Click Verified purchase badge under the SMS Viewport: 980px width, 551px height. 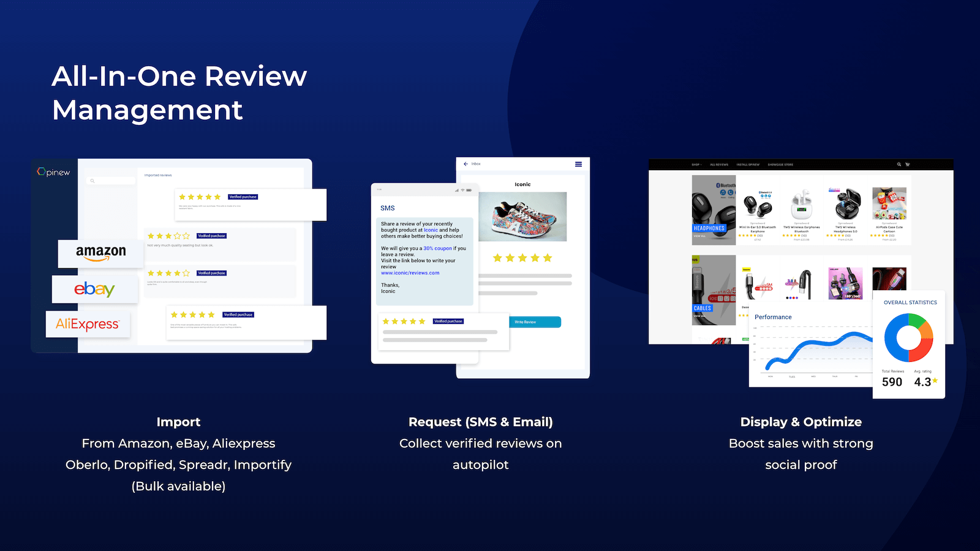tap(448, 321)
